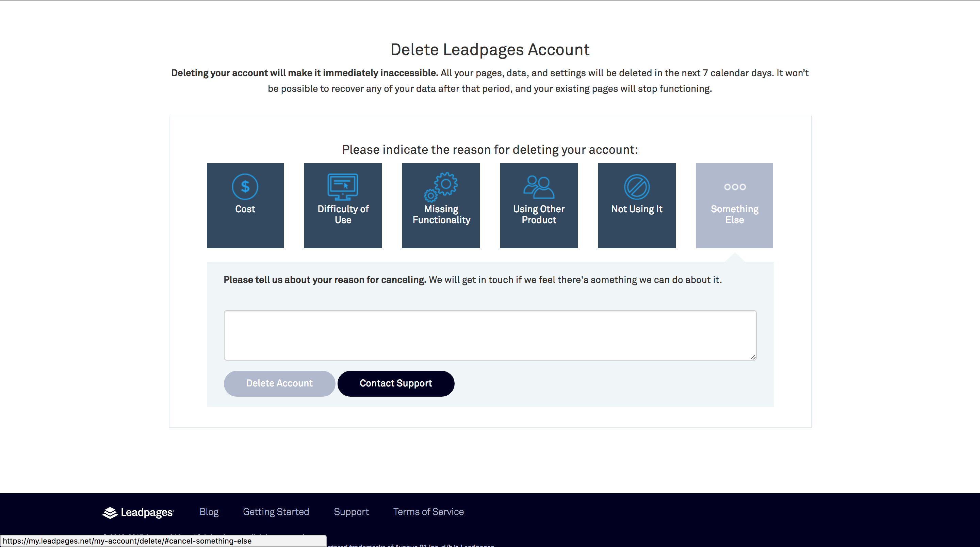Click the Leadpages logo in footer

point(138,512)
